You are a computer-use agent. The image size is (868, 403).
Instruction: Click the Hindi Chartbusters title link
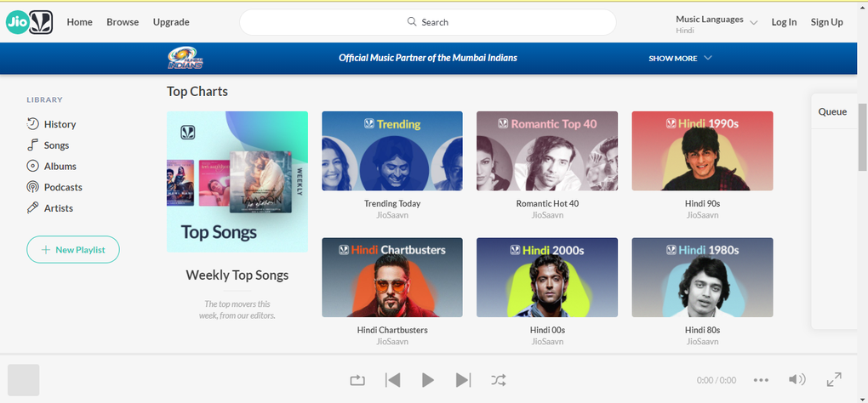coord(392,330)
